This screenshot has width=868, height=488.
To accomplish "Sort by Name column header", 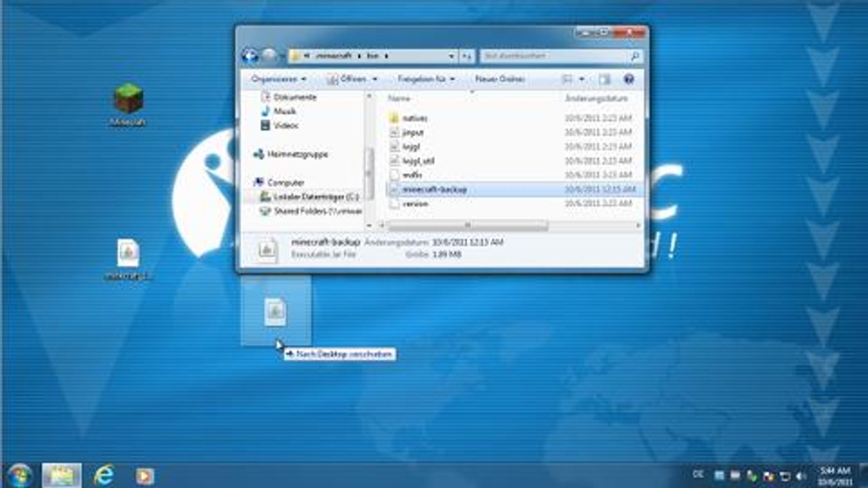I will tap(399, 99).
